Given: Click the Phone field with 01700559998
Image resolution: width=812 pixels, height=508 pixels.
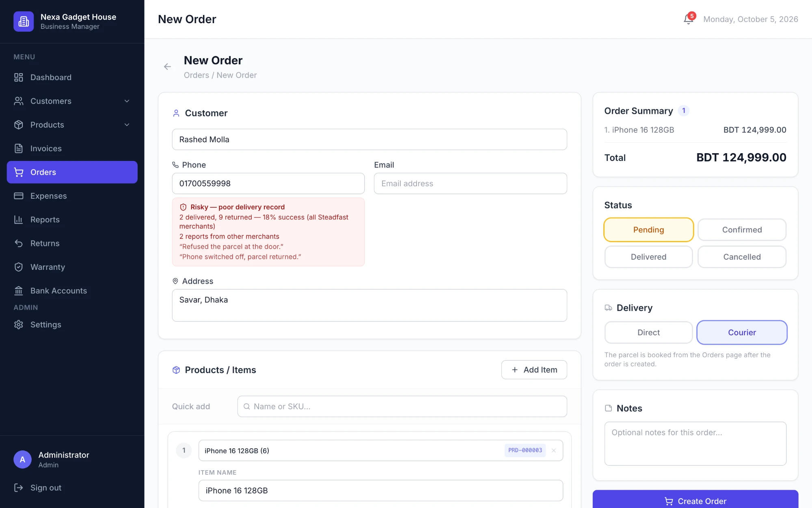Looking at the screenshot, I should click(x=268, y=183).
